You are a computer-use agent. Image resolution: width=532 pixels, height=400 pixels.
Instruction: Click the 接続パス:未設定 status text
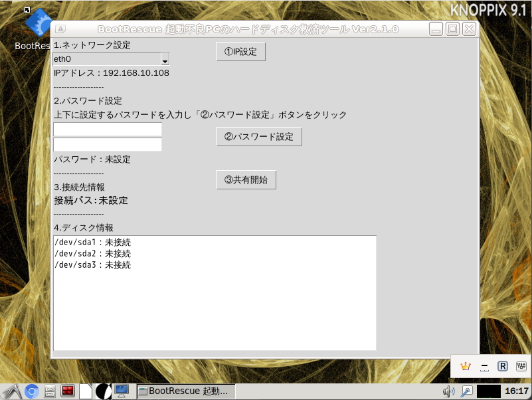coord(91,201)
